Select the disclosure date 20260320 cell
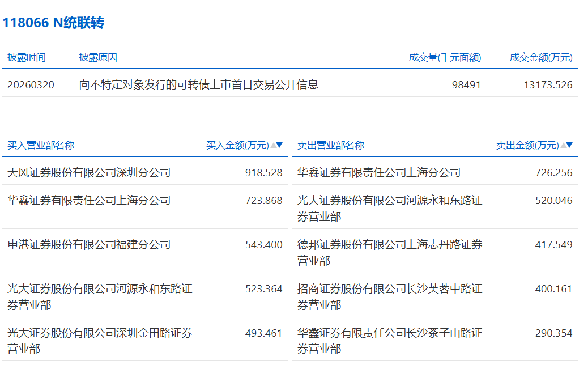 31,85
